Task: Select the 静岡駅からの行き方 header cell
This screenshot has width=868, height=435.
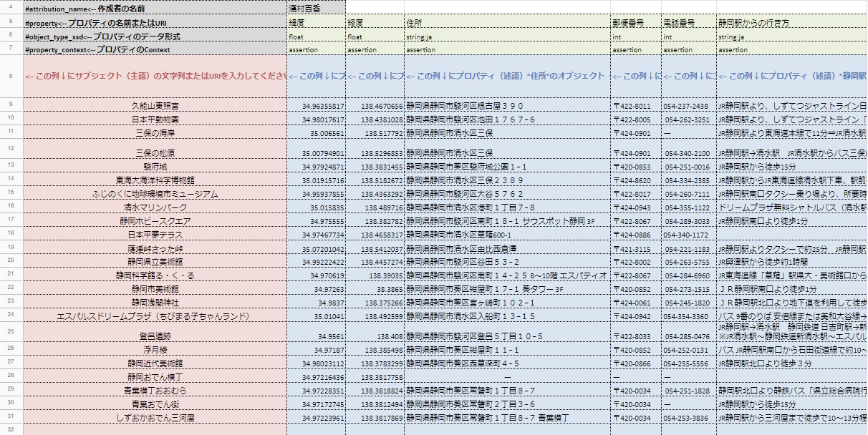Action: coord(791,23)
